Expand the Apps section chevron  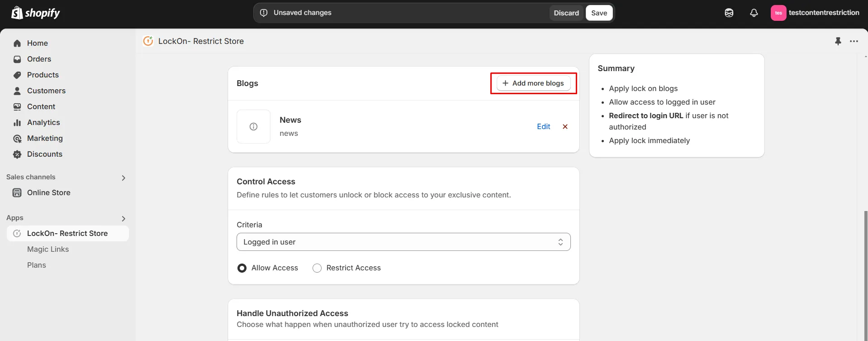coord(123,219)
